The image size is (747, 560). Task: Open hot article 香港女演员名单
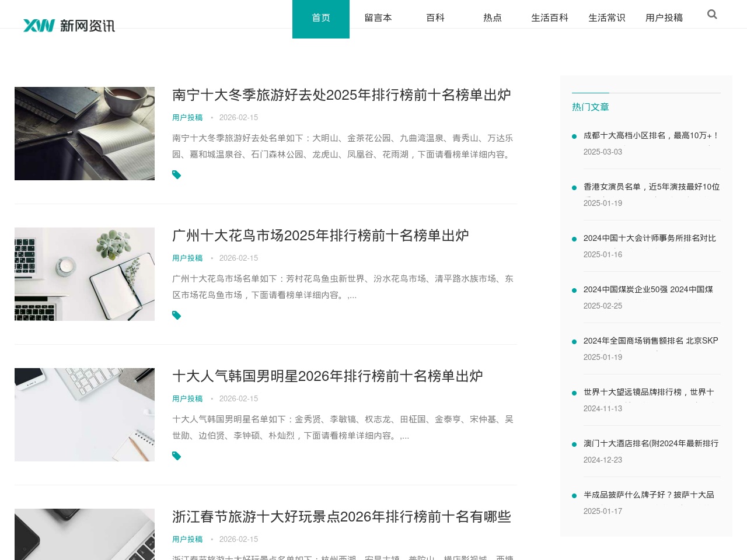click(x=651, y=187)
